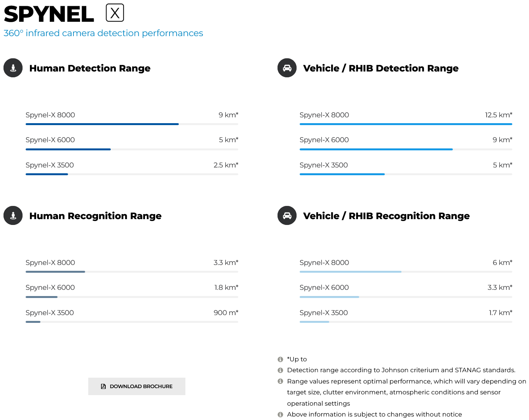Click the info icon next to Johnson criterium note
The image size is (529, 420).
point(280,370)
